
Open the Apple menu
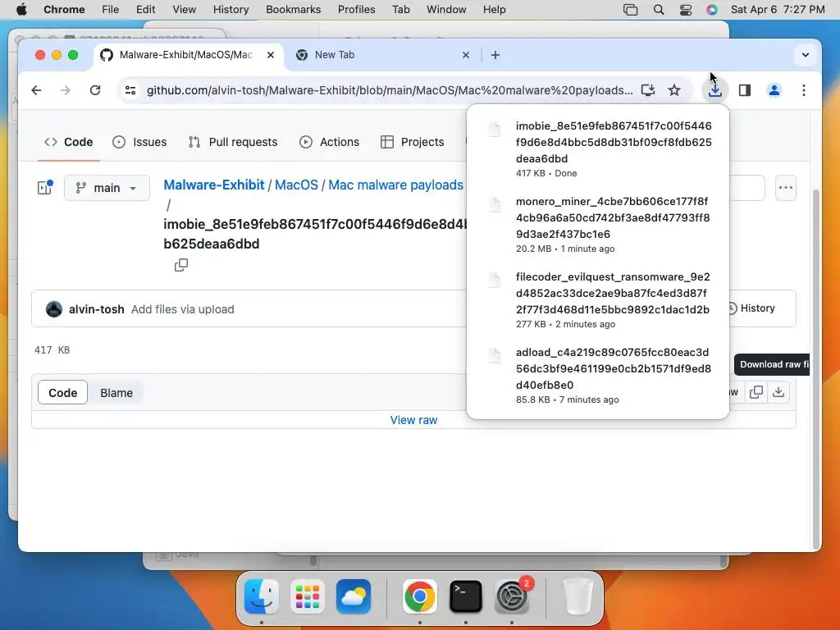click(x=21, y=10)
